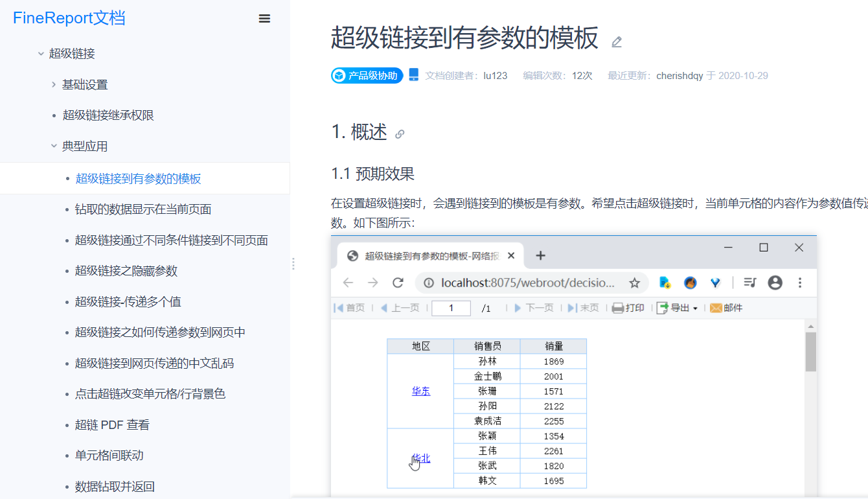
Task: Click the FineReport文档 home link
Action: point(69,18)
